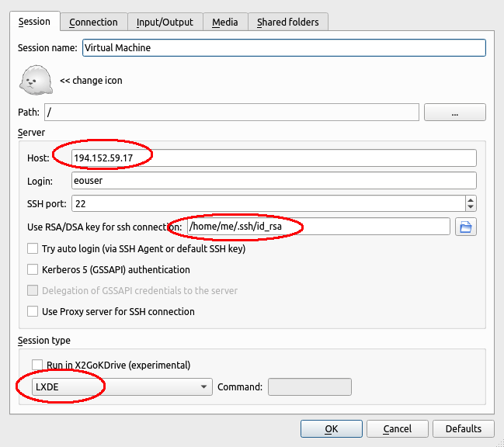
Task: Decrease SSH port with down arrow
Action: pos(470,207)
